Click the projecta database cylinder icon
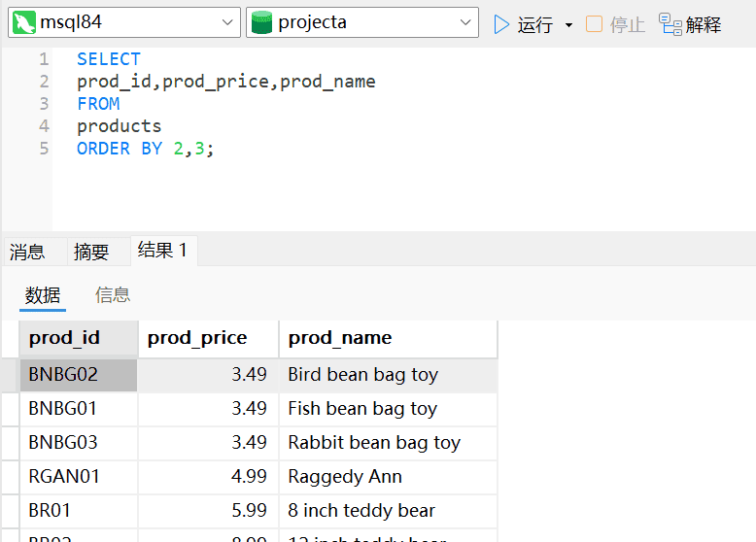This screenshot has width=756, height=542. click(x=261, y=22)
